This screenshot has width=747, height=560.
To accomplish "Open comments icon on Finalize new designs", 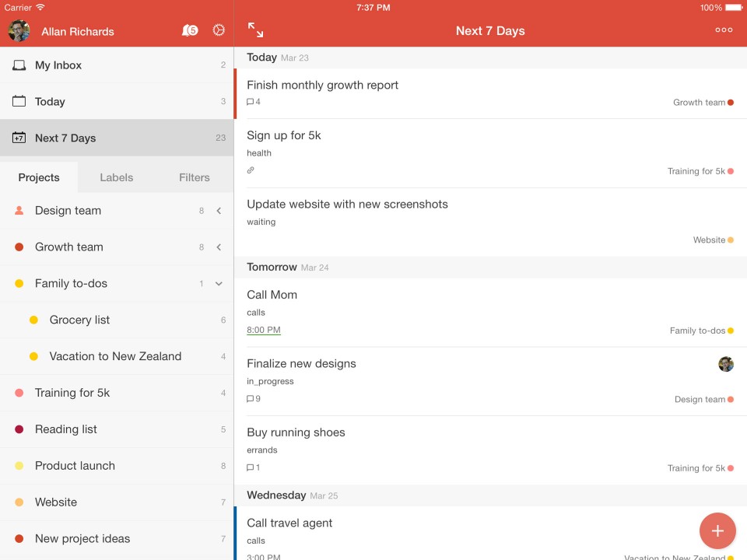I will (251, 399).
